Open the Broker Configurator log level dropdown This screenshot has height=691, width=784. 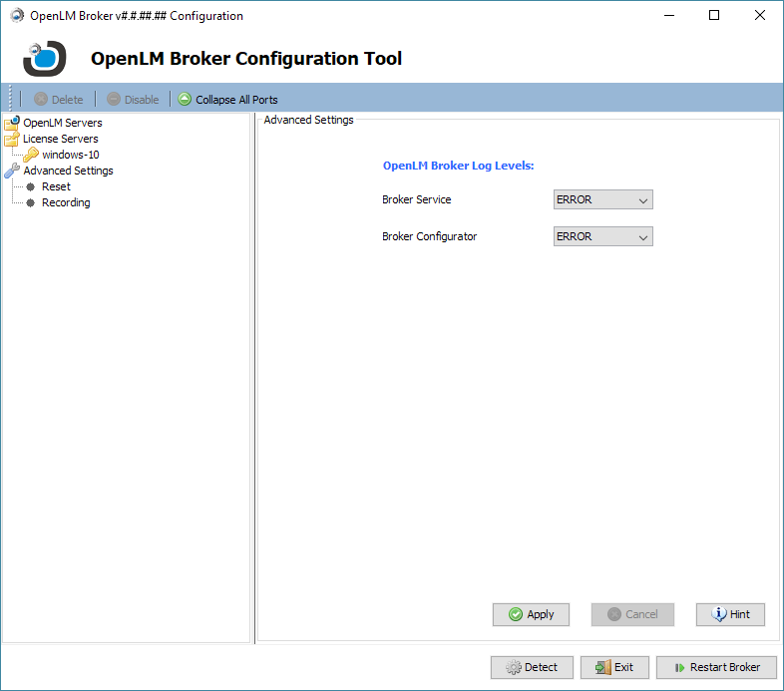602,236
